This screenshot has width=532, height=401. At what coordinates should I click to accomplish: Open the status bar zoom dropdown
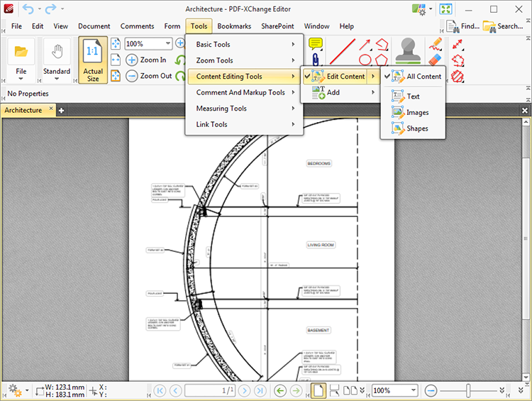(412, 390)
